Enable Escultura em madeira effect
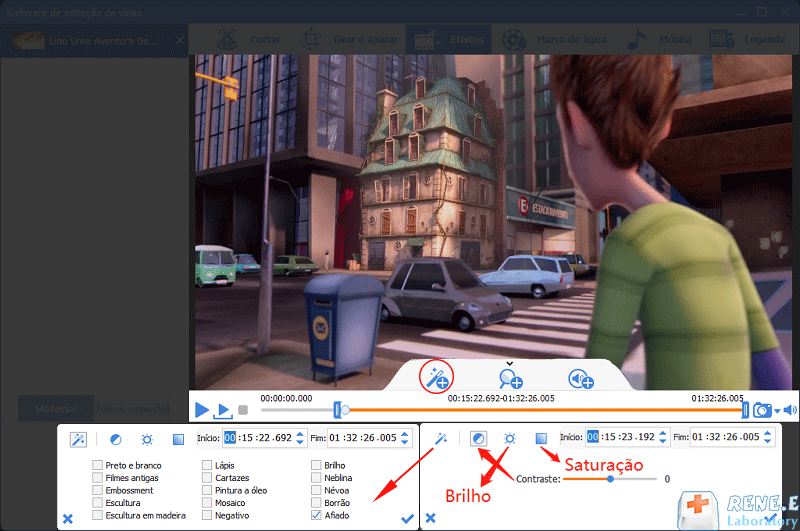Viewport: 800px width, 531px height. point(97,515)
